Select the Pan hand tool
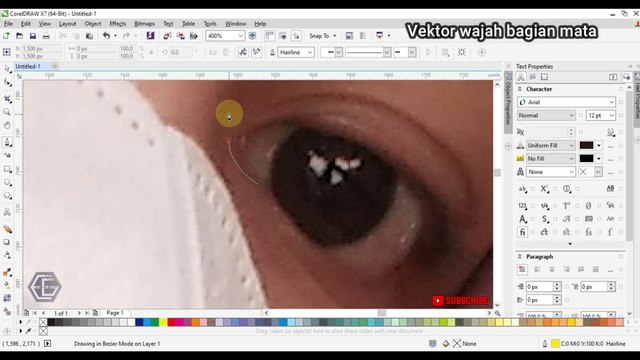640x360 pixels. [x=7, y=125]
